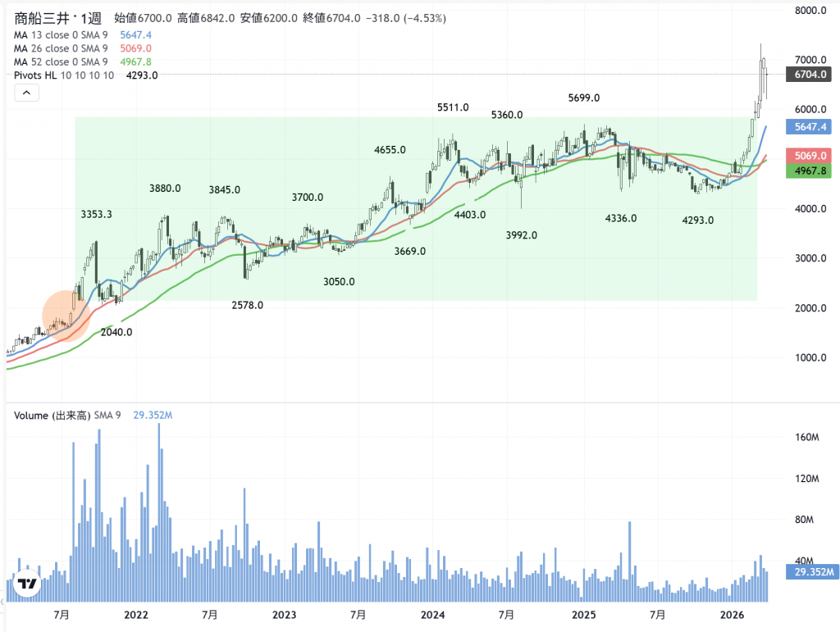Screen dimensions: 840x632
Task: Click the blue 5647.4 axis price tag
Action: [x=808, y=127]
